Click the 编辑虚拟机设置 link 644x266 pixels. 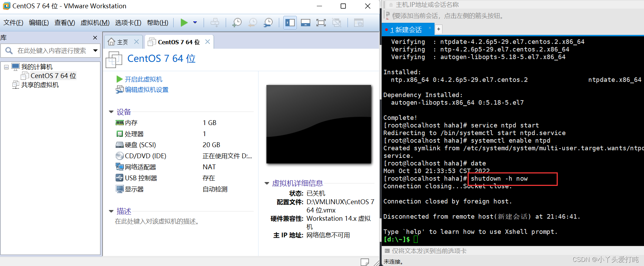[x=147, y=89]
